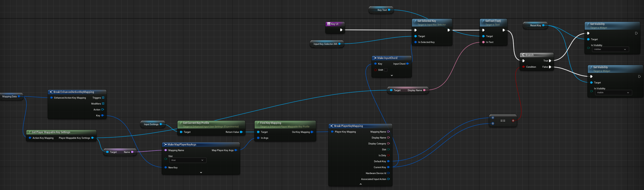Viewport: 644px width, 190px height.
Task: Expand the Make InputChord node's hidden pins
Action: [392, 75]
